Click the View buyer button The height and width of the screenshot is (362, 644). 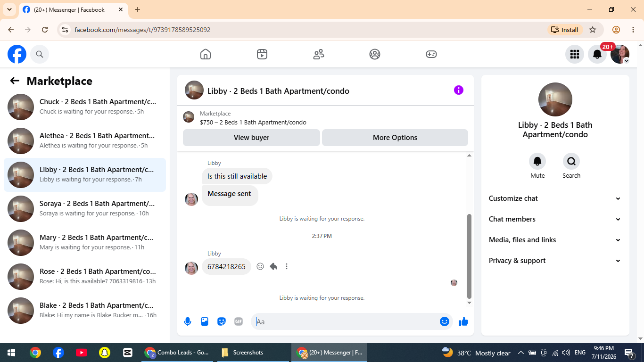(251, 138)
